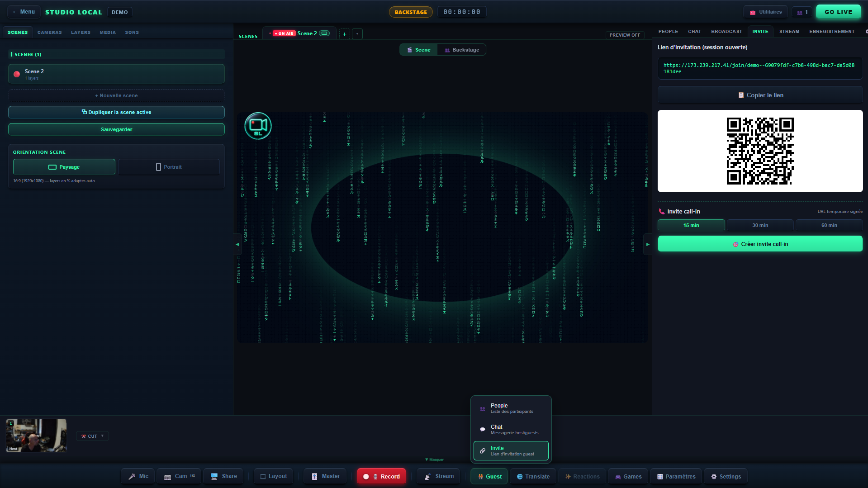The height and width of the screenshot is (488, 868).
Task: Open the CUT transition dropdown
Action: [92, 436]
